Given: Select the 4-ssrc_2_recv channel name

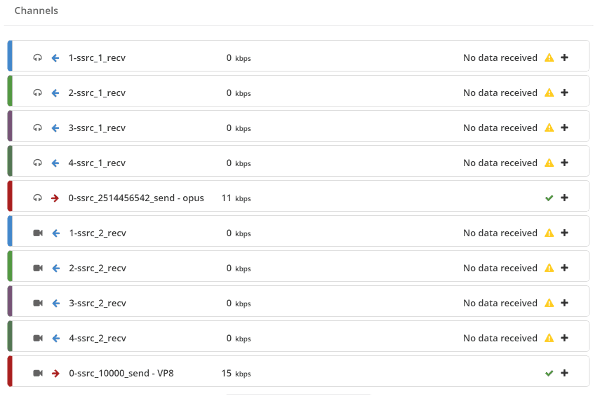Looking at the screenshot, I should [x=97, y=338].
